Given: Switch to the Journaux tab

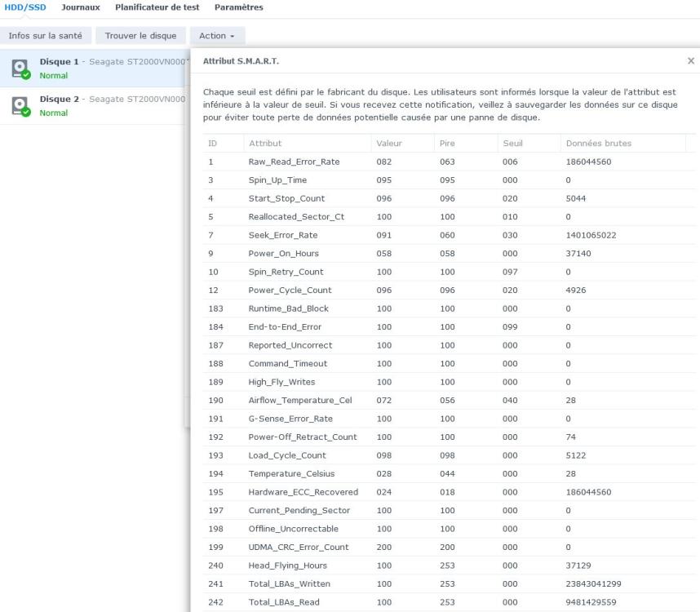Looking at the screenshot, I should click(x=81, y=7).
